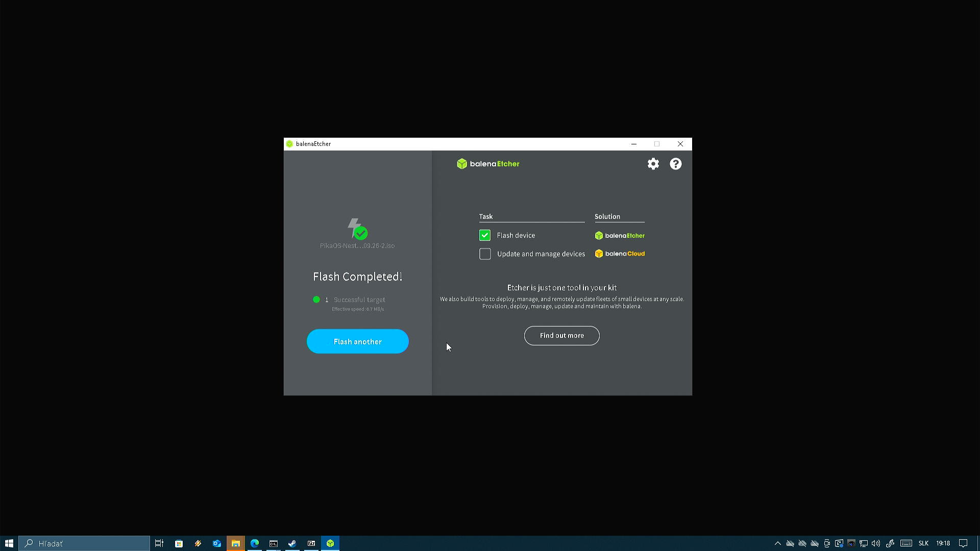Check the Update and manage devices box
Viewport: 980px width, 551px height.
(x=485, y=254)
